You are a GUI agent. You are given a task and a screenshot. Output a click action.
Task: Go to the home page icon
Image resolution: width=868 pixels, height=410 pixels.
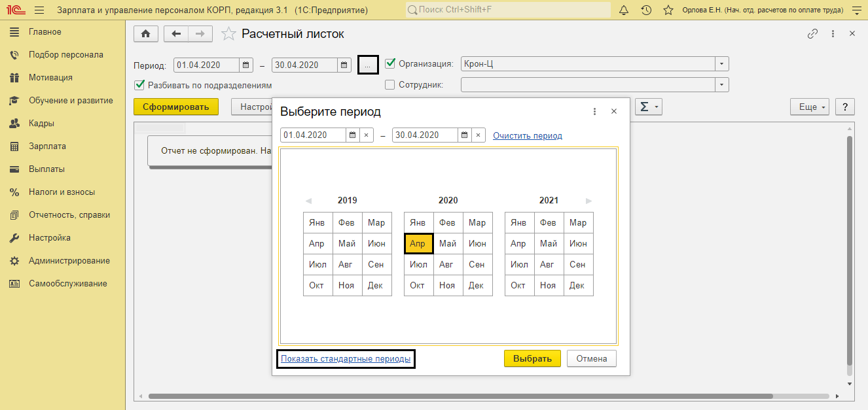click(145, 34)
